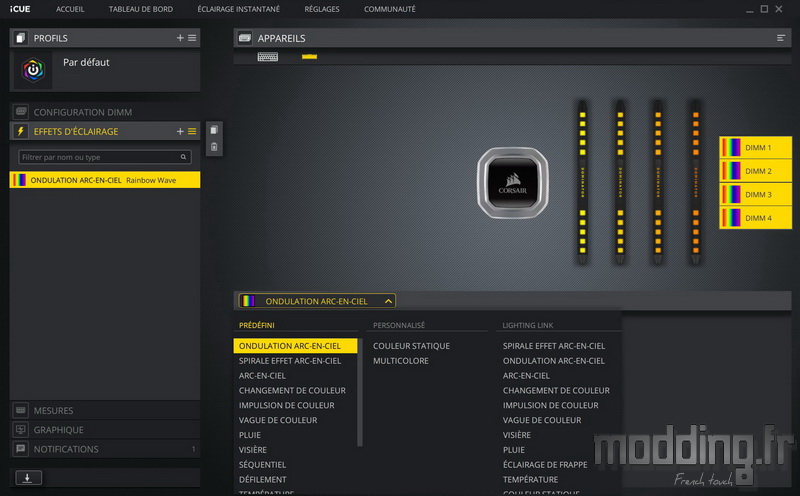Add a new profile with plus icon

[180, 38]
